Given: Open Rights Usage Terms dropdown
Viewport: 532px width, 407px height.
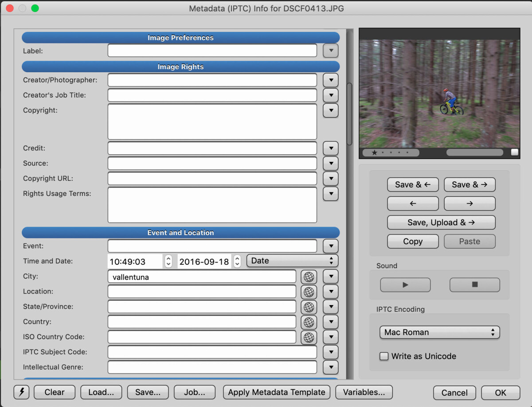Looking at the screenshot, I should [x=331, y=194].
